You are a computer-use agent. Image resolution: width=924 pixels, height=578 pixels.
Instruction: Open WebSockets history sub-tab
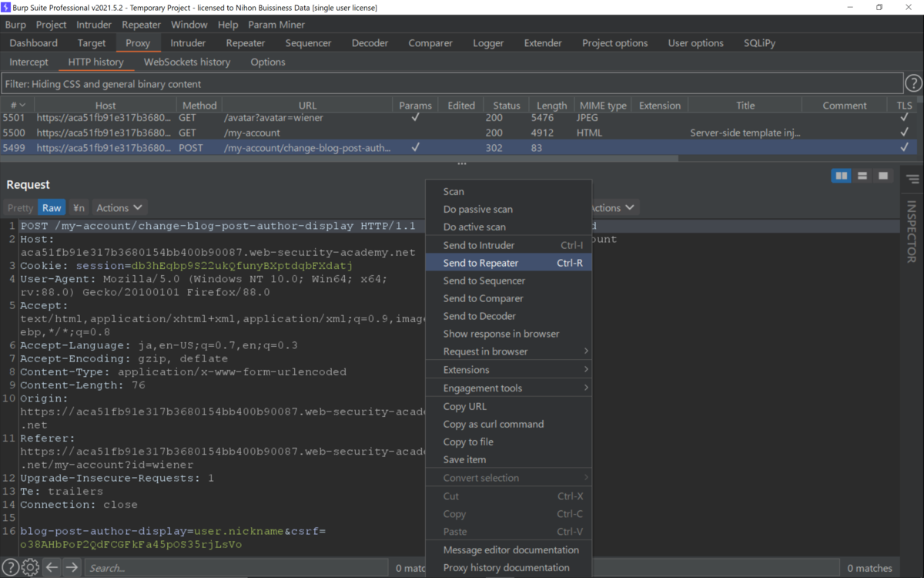pyautogui.click(x=187, y=62)
